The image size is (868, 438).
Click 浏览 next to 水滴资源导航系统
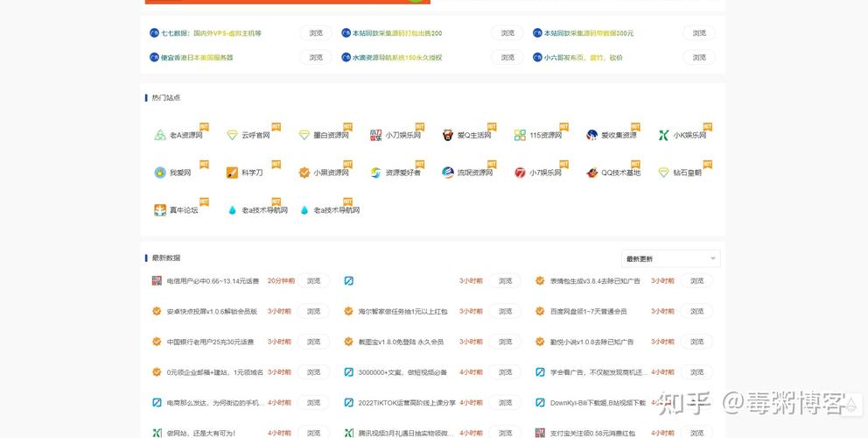507,57
